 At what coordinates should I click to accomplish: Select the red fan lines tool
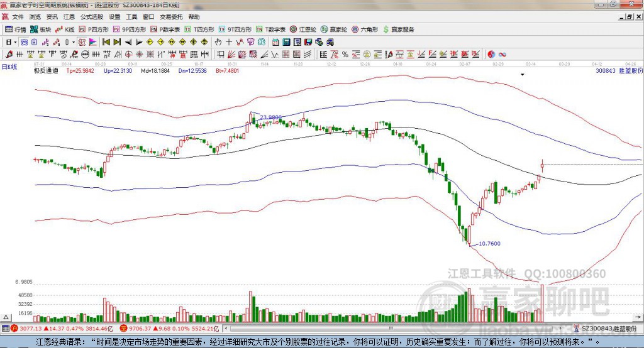(231, 54)
